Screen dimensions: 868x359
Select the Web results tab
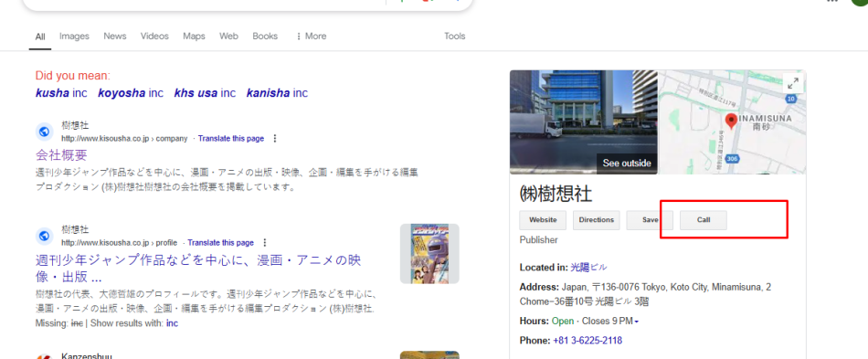pyautogui.click(x=228, y=36)
